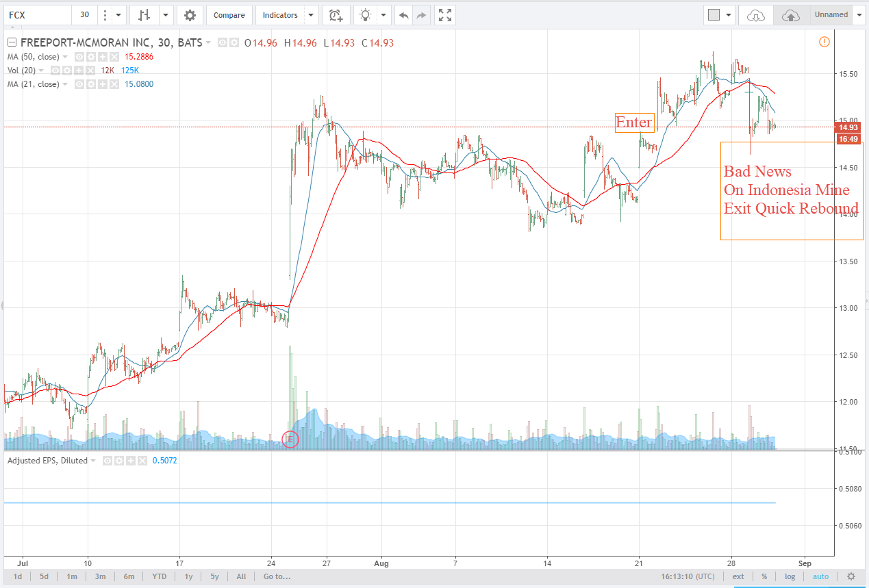
Task: Toggle auto scale
Action: [820, 576]
